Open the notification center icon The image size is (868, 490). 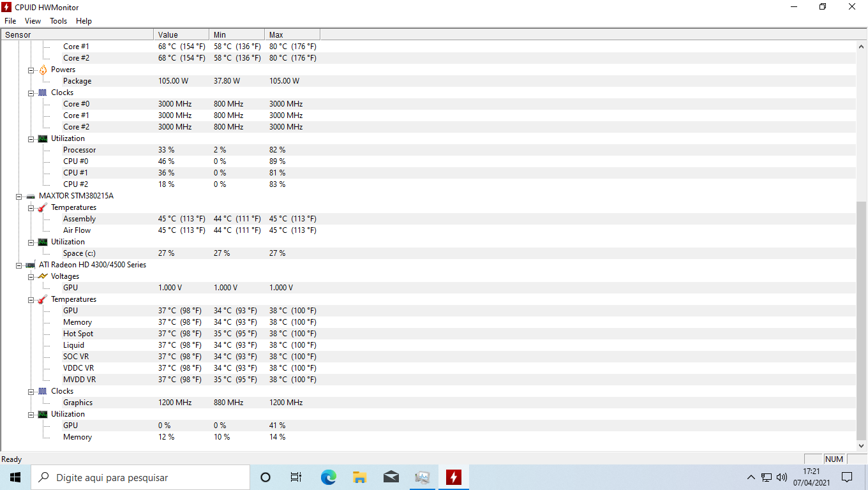[x=847, y=477]
